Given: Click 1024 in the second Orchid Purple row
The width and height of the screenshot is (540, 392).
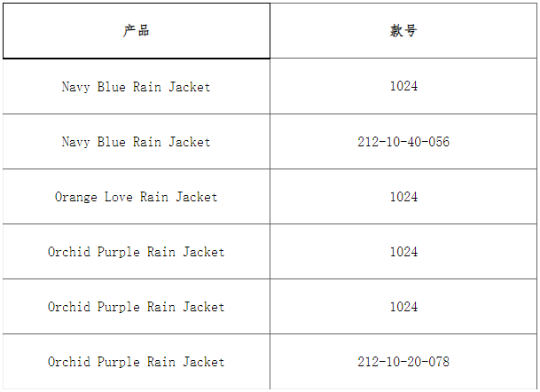Looking at the screenshot, I should point(403,307).
